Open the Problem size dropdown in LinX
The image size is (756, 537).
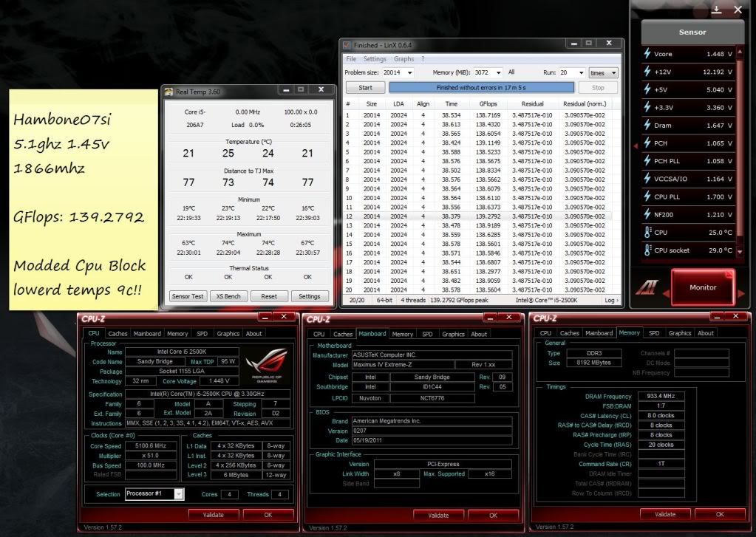pyautogui.click(x=410, y=73)
